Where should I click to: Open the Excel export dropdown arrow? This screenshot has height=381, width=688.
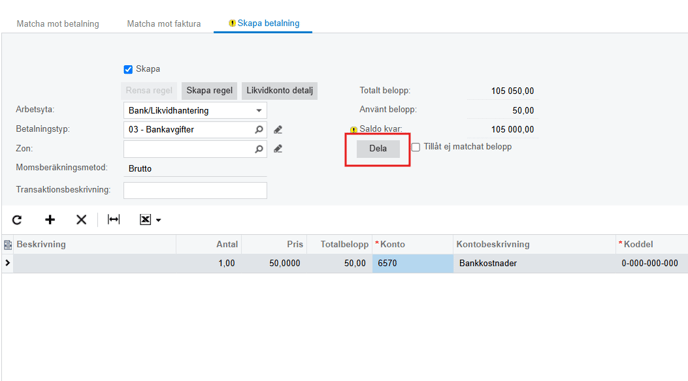click(158, 220)
